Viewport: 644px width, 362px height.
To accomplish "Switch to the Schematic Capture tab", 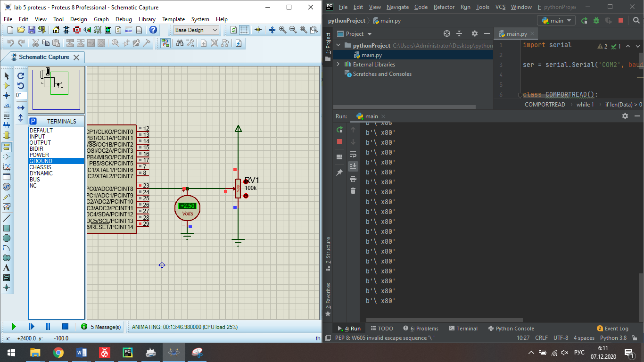I will tap(43, 57).
